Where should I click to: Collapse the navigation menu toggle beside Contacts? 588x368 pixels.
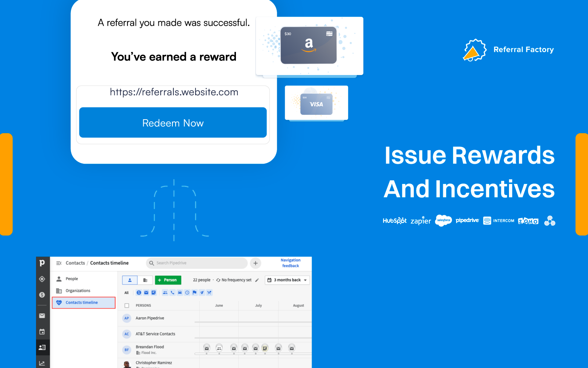[x=59, y=263]
